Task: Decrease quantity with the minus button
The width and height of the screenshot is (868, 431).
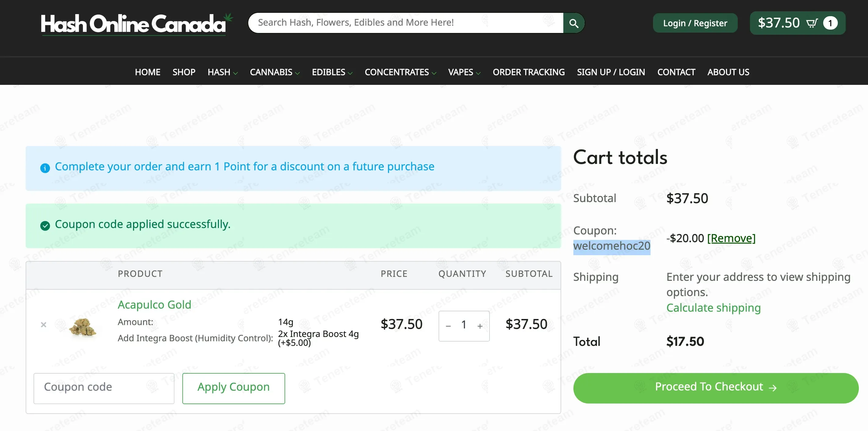Action: 448,326
